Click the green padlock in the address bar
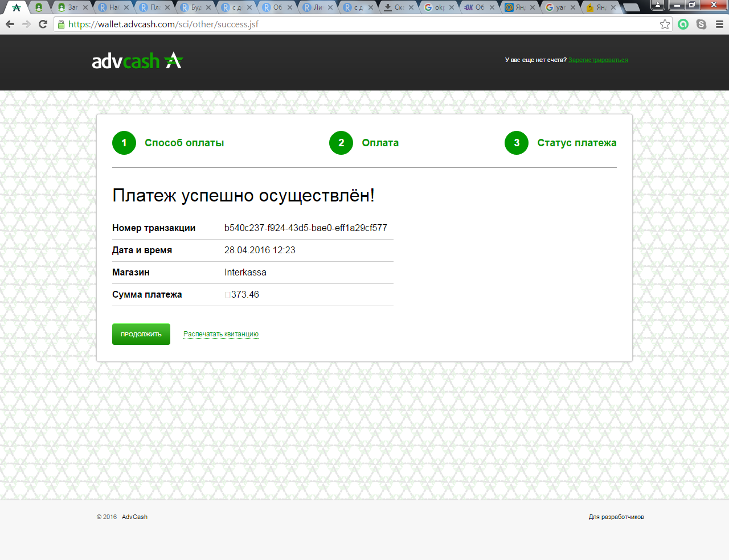This screenshot has height=560, width=729. point(62,24)
